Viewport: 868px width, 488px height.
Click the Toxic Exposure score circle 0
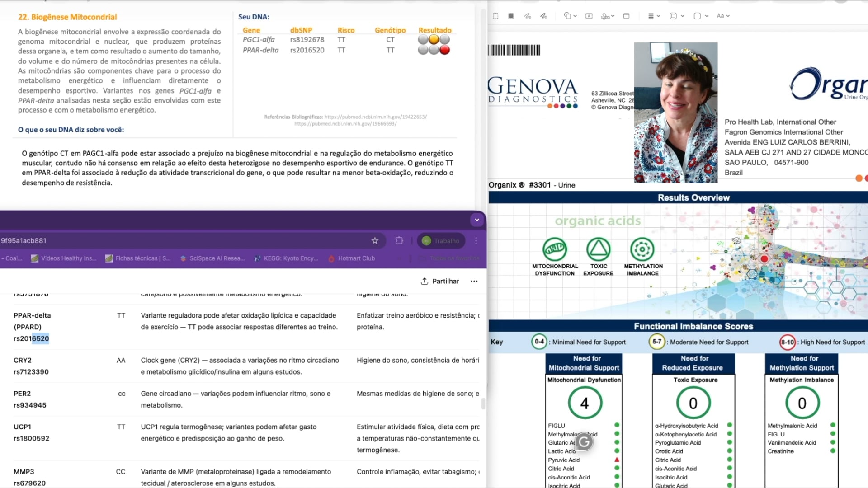click(x=693, y=403)
